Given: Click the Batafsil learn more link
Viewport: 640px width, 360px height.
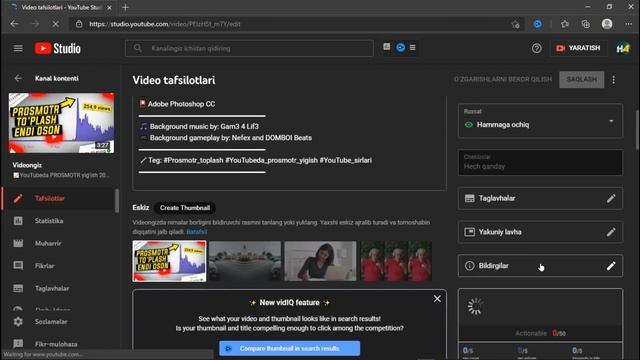Looking at the screenshot, I should pos(197,232).
